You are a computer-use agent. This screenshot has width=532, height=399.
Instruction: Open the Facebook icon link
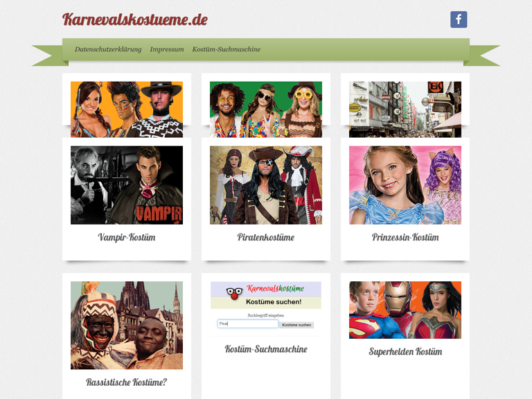click(459, 19)
